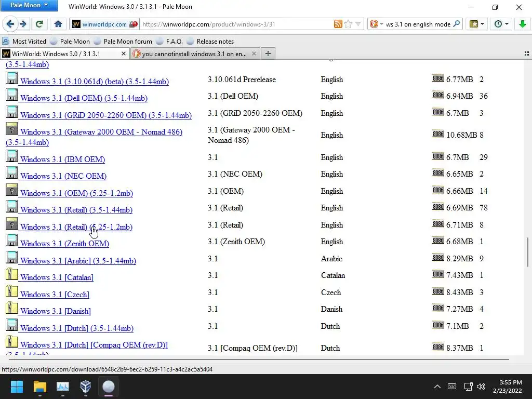Open the volume control in system tray
Screen dimensions: 532x399
[x=481, y=387]
